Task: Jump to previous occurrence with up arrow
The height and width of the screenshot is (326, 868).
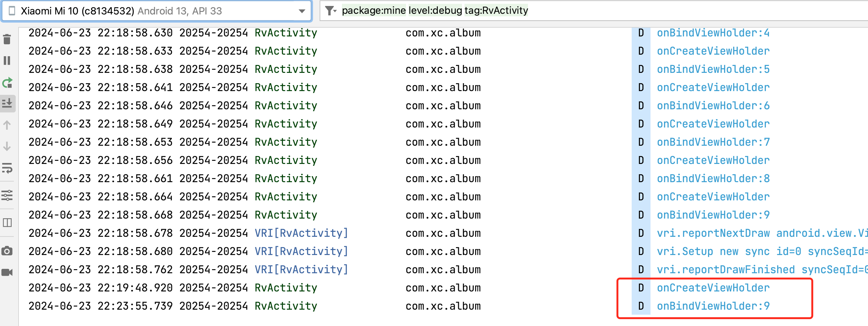Action: (7, 125)
